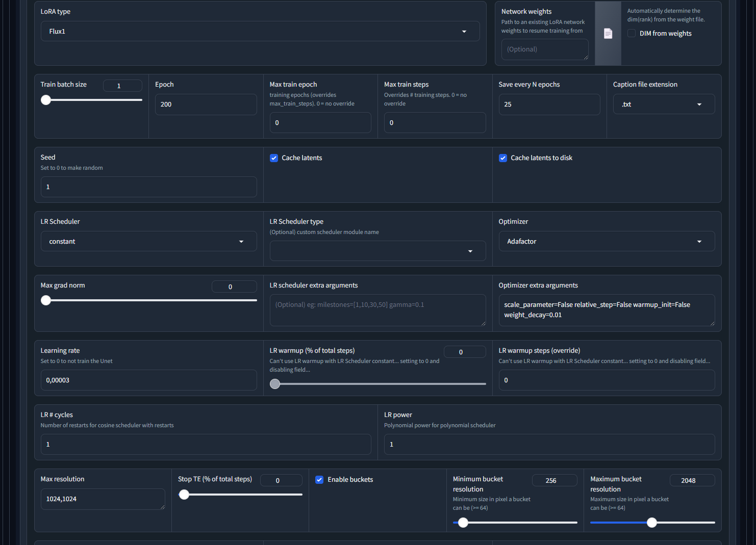
Task: Focus the Max train epoch input
Action: pos(320,123)
